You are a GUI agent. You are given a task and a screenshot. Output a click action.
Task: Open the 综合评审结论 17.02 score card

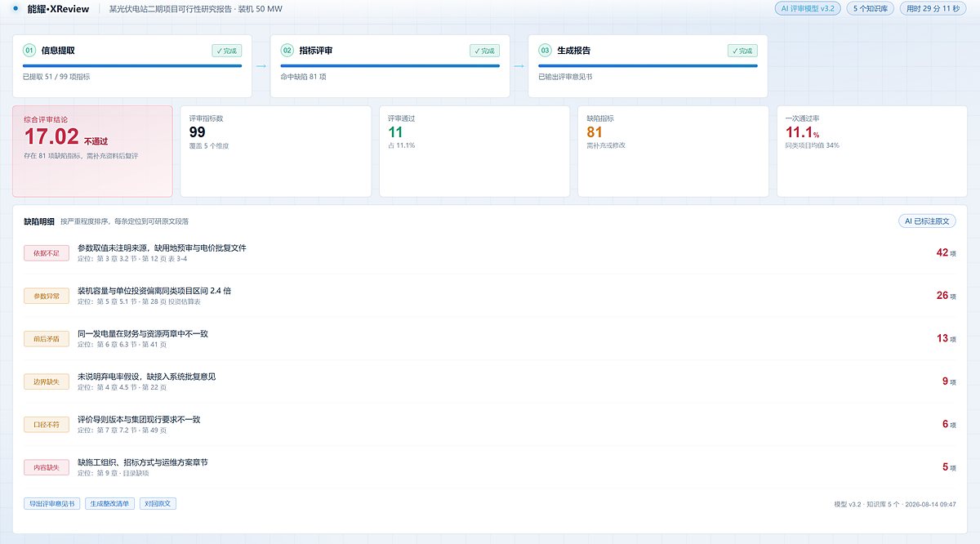click(x=92, y=151)
